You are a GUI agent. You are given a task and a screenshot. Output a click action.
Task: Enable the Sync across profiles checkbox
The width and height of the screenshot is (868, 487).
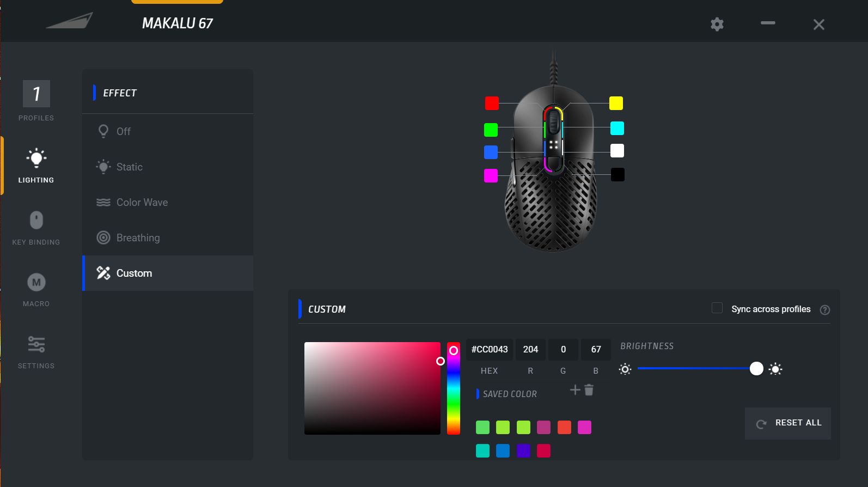[717, 308]
